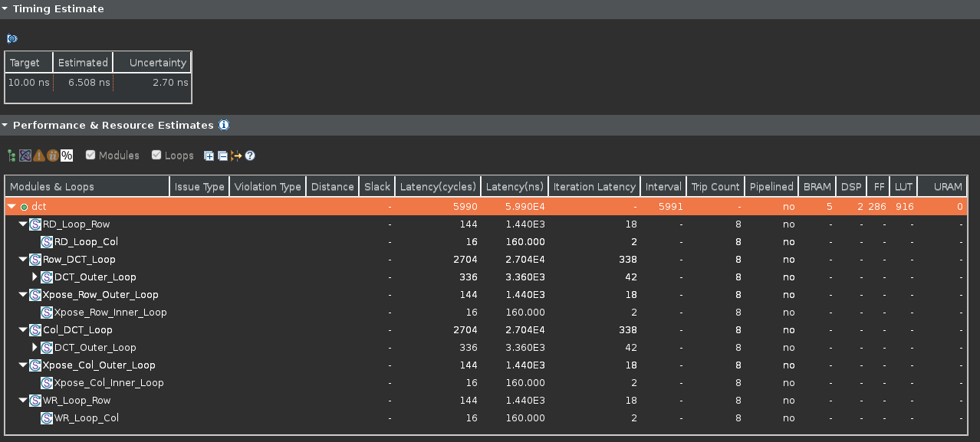
Task: Collapse the Performance & Resource Estimates section
Action: 5,125
